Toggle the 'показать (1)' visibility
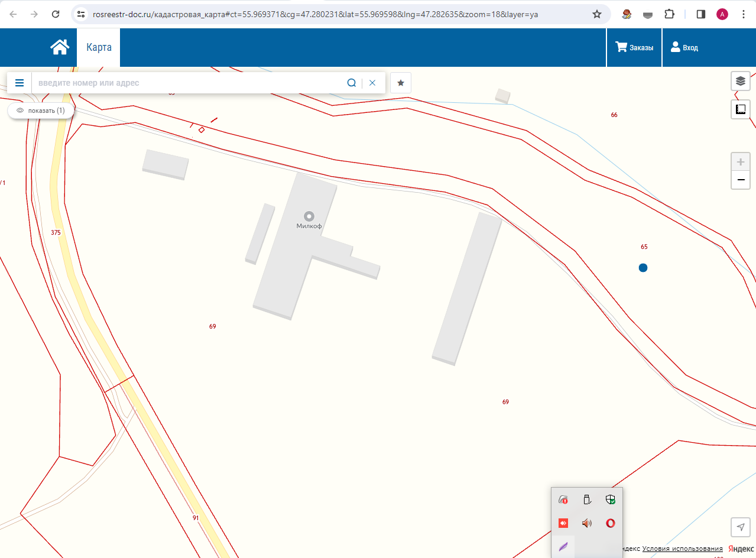756x558 pixels. point(41,111)
